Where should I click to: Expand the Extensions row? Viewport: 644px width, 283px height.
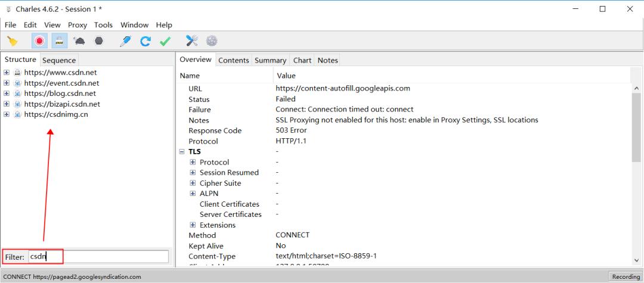[x=193, y=225]
